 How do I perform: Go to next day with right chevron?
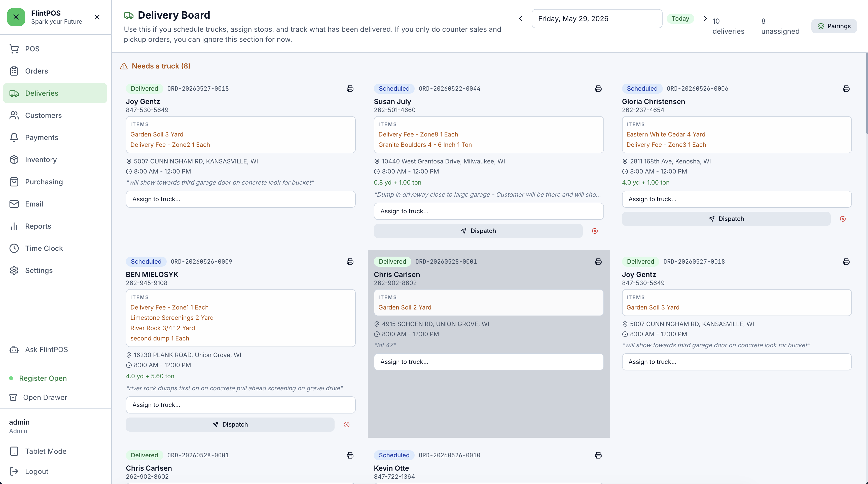(705, 19)
